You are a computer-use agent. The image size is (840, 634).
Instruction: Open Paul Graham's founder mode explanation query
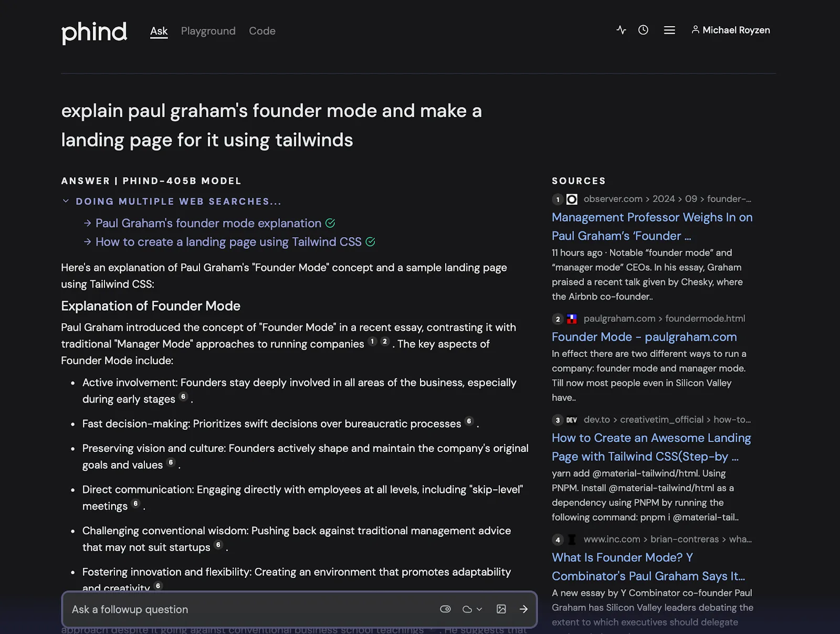pos(208,223)
